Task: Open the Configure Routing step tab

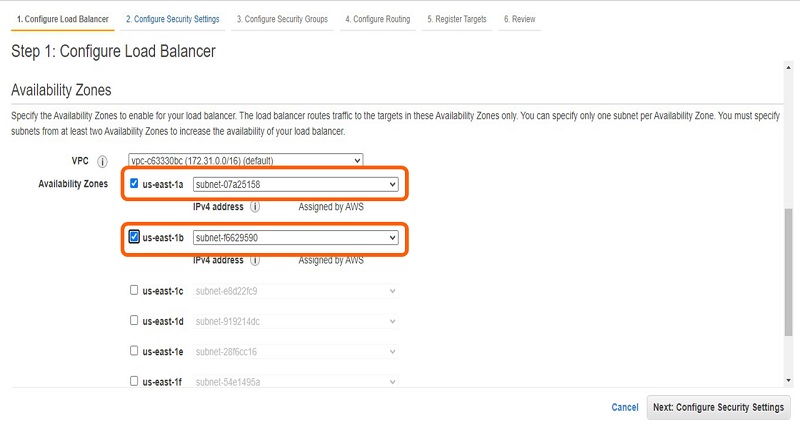Action: tap(377, 19)
